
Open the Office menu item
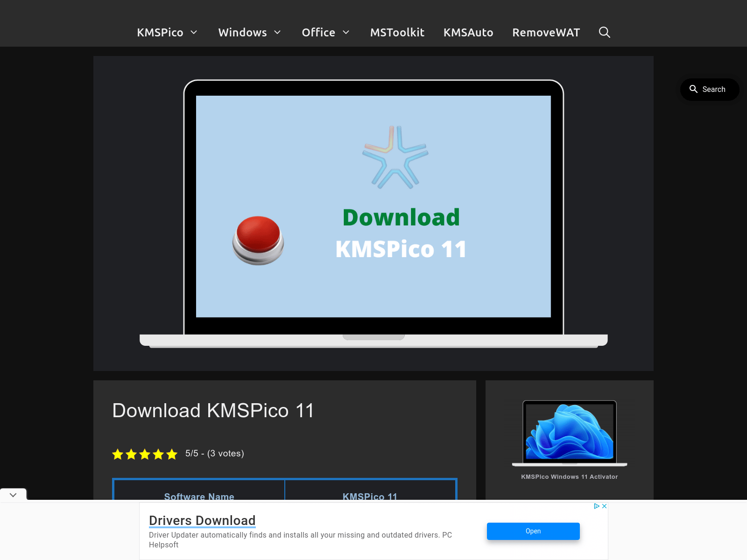coord(318,32)
